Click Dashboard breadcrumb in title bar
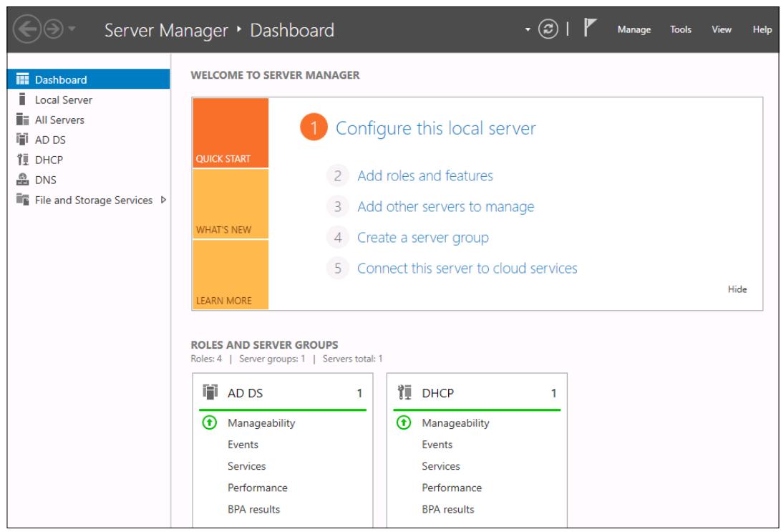The width and height of the screenshot is (781, 532). [292, 30]
